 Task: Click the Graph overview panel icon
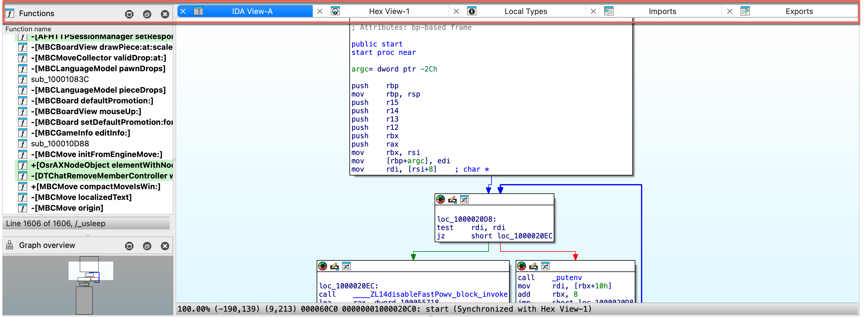10,245
